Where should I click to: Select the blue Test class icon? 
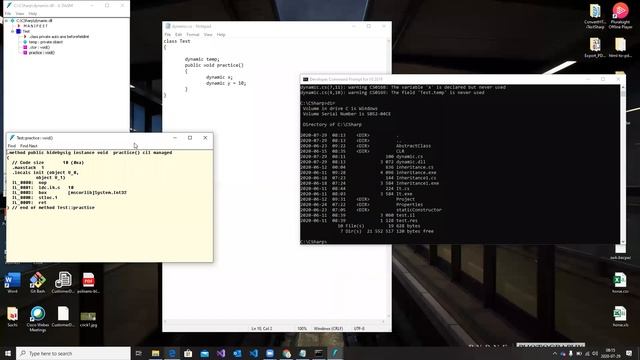click(x=19, y=31)
